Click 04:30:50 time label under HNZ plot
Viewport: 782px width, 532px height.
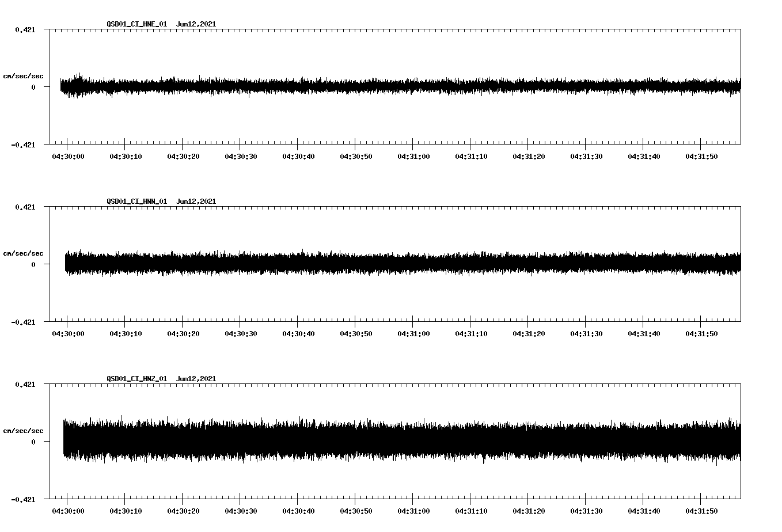(x=356, y=511)
